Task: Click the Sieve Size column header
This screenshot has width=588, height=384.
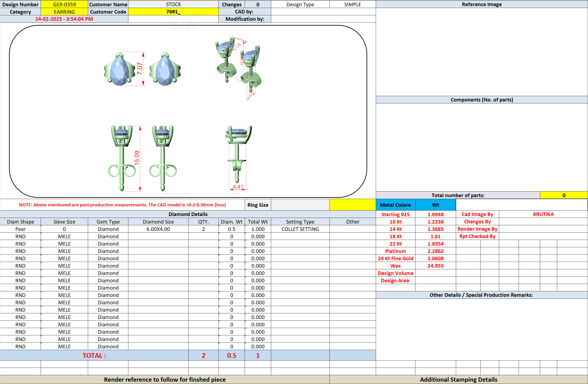Action: point(64,222)
